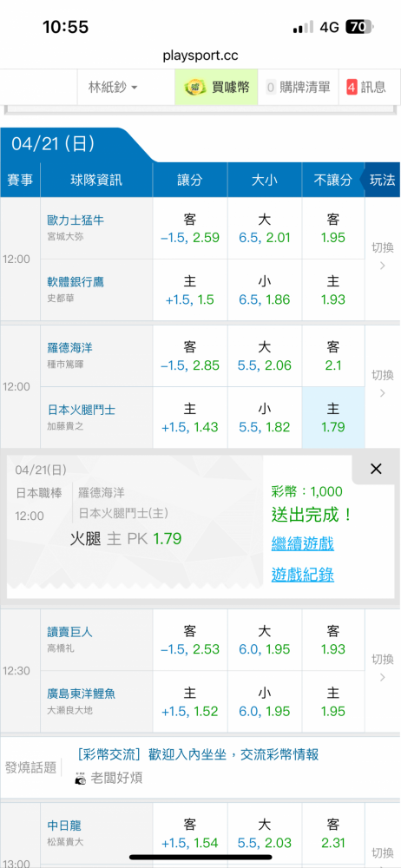Pick 大 5.5, 2.03 over bet
401x868 pixels.
coord(264,833)
